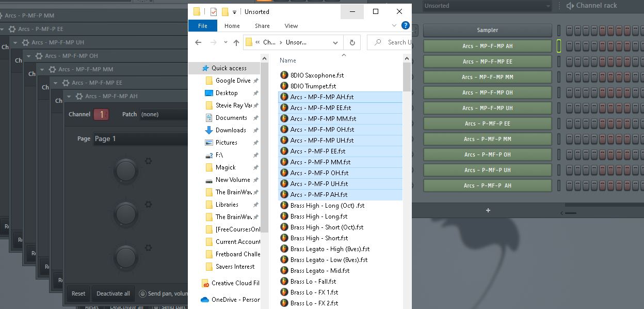
Task: Toggle the first step button in Arcs - MP-F-MP MM row
Action: (x=569, y=77)
